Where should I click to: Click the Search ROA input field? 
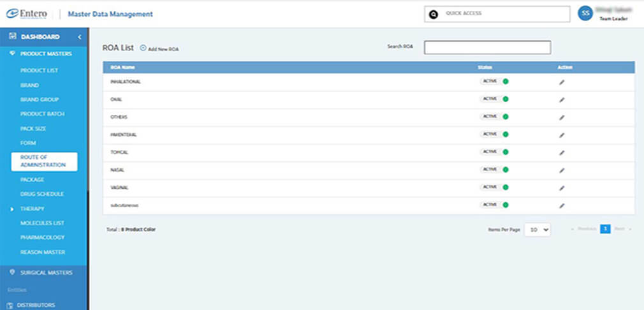[x=487, y=47]
